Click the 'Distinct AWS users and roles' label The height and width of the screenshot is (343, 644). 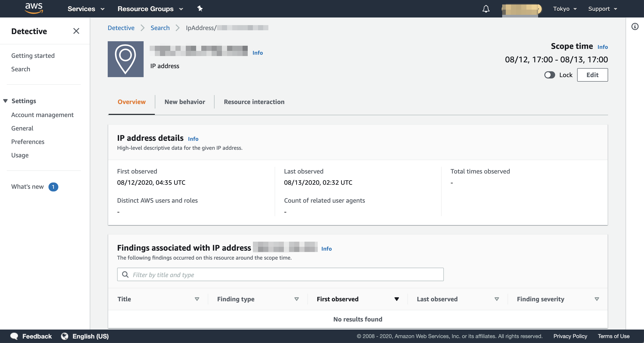157,200
